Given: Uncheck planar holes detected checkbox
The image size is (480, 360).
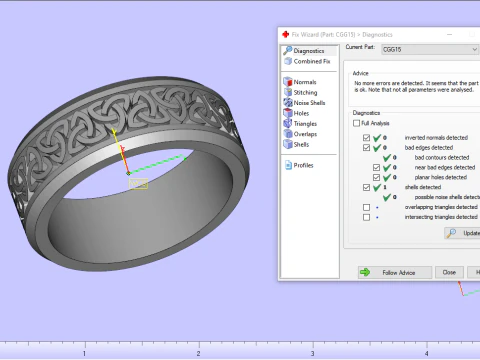Looking at the screenshot, I should pos(376,177).
